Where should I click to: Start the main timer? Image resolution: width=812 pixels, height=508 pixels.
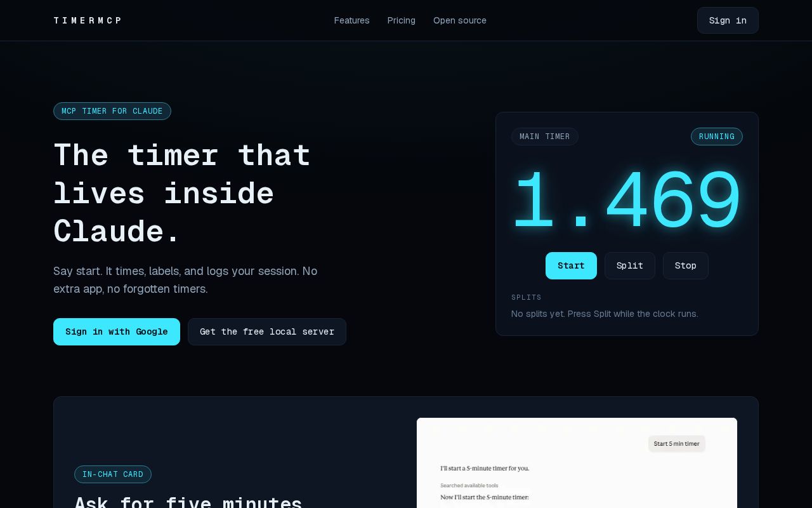pyautogui.click(x=571, y=265)
